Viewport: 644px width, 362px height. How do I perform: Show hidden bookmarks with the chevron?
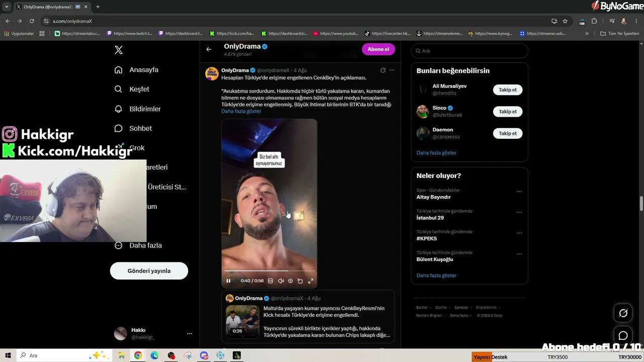pyautogui.click(x=587, y=34)
